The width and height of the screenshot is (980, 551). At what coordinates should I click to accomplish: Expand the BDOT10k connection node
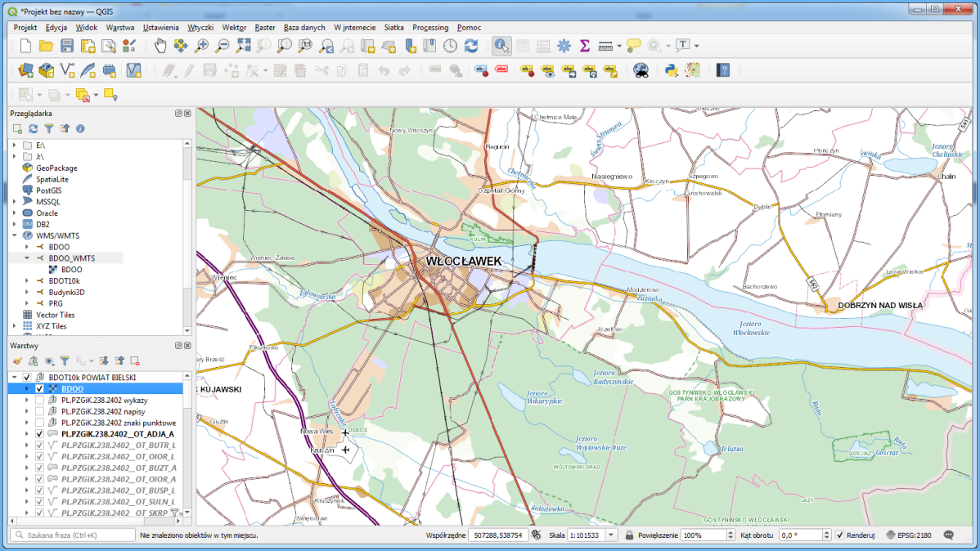pyautogui.click(x=27, y=281)
